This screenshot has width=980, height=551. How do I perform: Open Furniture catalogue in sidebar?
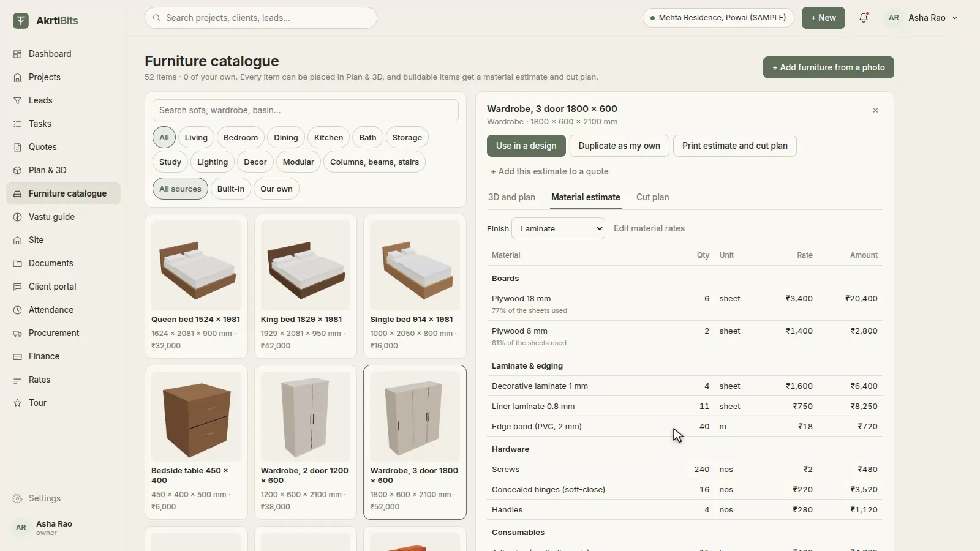[63, 193]
